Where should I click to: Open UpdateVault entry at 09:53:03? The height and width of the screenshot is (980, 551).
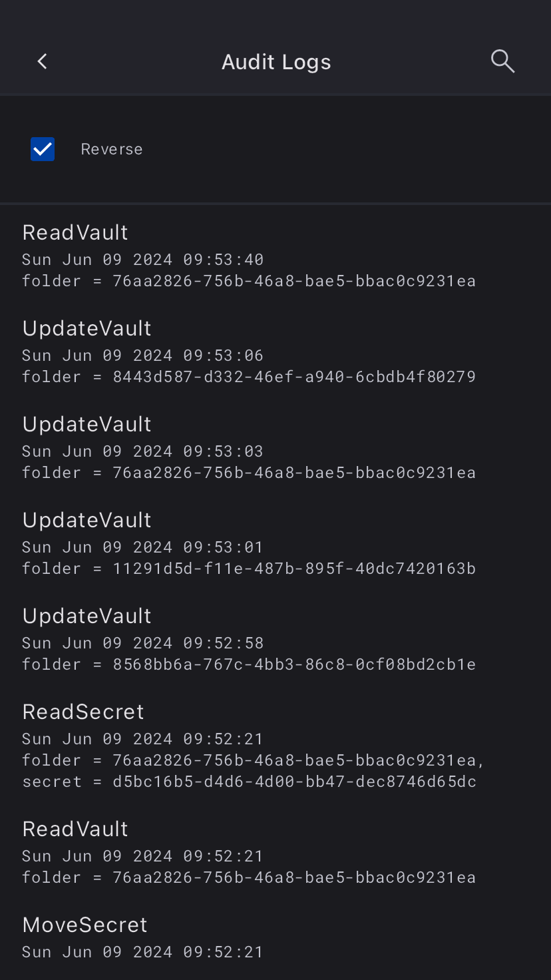(275, 447)
